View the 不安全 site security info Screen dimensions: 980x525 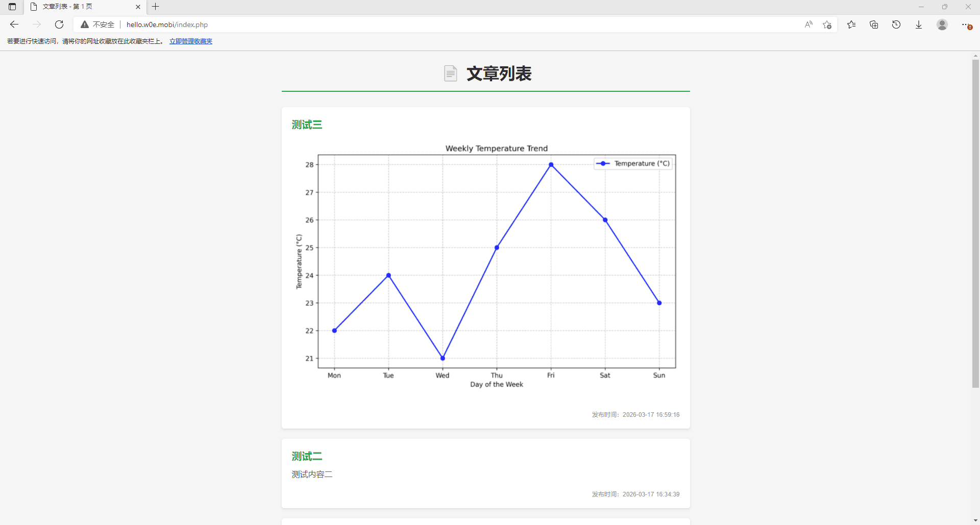click(x=96, y=24)
